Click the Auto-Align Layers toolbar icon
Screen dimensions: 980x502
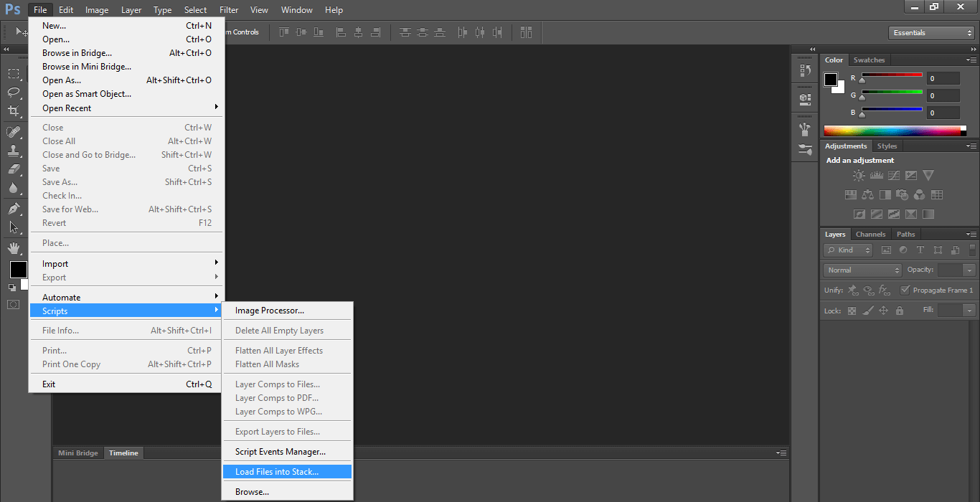coord(527,32)
